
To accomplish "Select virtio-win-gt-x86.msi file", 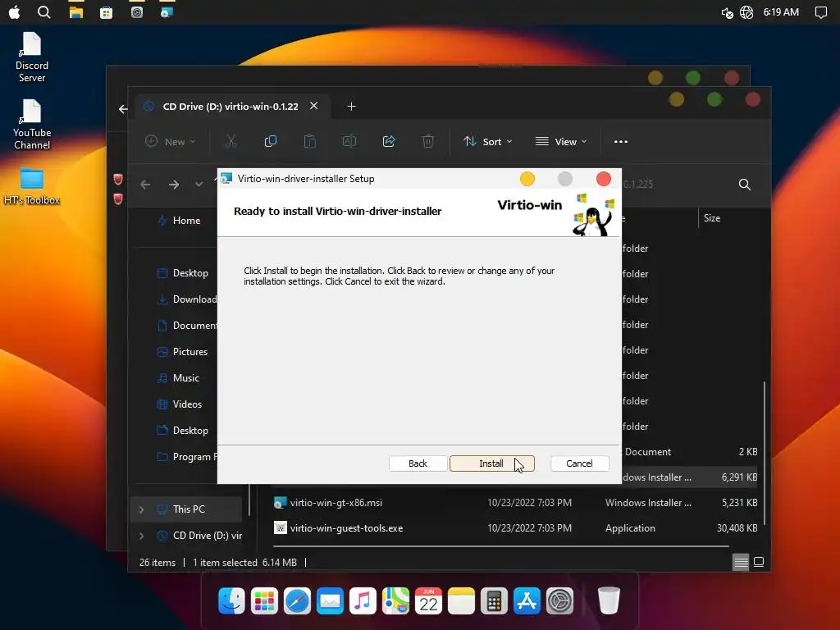I will point(336,503).
